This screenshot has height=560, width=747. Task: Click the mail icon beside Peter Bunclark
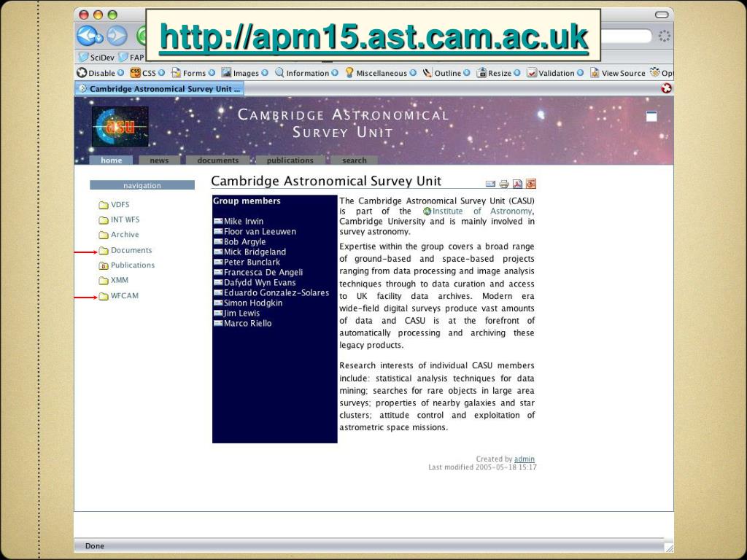coord(218,262)
